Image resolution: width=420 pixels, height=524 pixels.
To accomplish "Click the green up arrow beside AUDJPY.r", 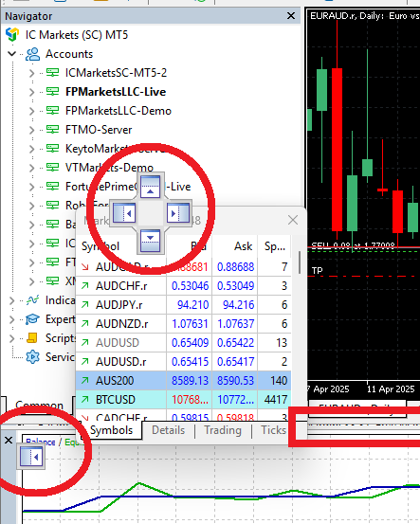I will pyautogui.click(x=85, y=305).
